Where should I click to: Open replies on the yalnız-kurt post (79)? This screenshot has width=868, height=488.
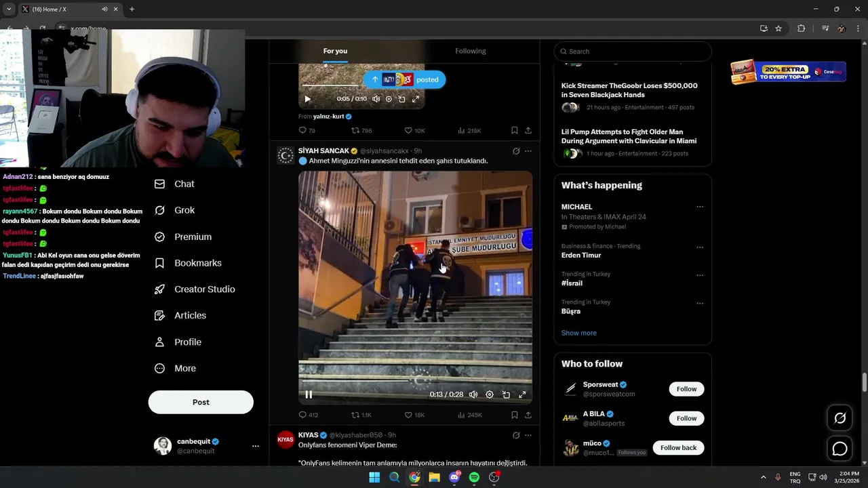coord(307,130)
